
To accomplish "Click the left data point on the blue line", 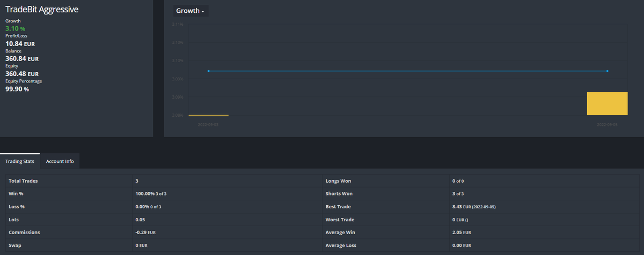I will point(208,71).
